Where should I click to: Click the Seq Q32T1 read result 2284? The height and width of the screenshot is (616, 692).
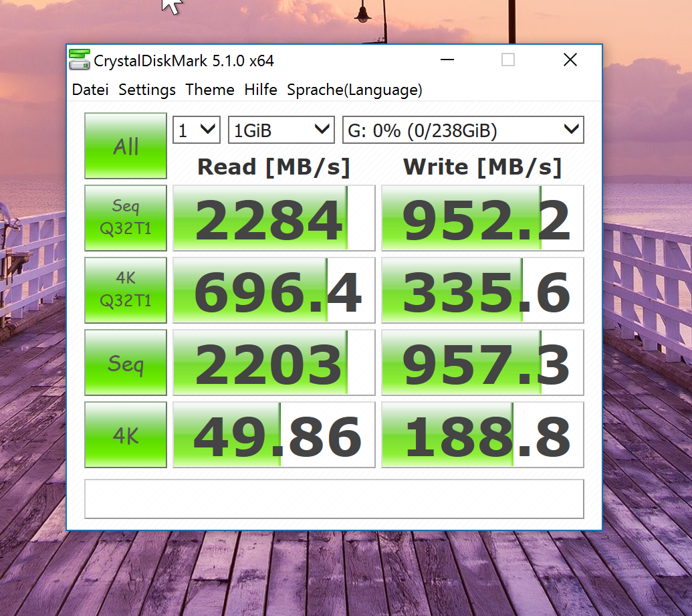pyautogui.click(x=274, y=218)
